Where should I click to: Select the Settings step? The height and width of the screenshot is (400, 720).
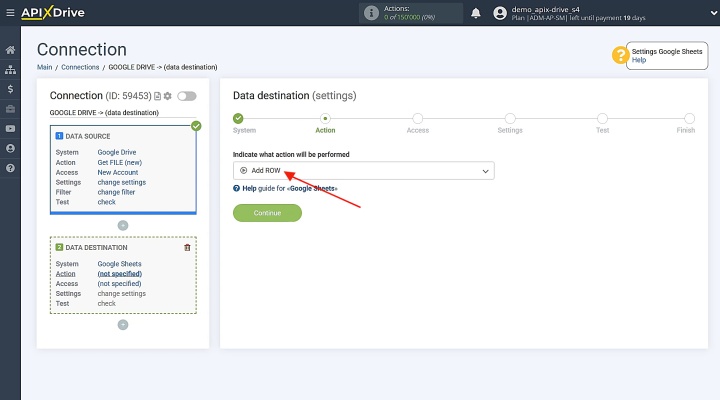(510, 118)
